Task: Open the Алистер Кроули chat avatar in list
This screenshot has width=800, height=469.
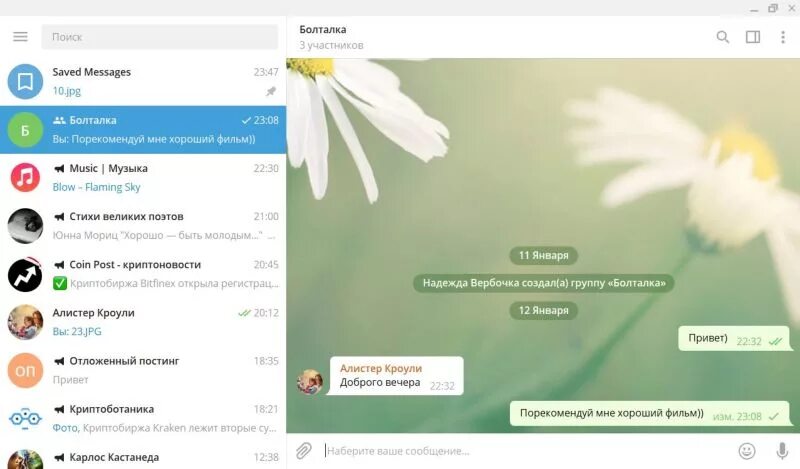Action: click(25, 322)
